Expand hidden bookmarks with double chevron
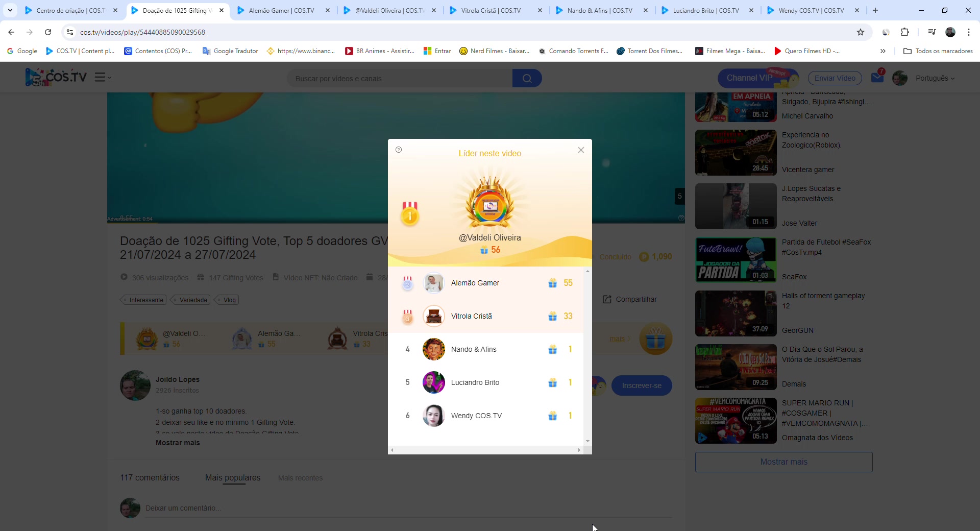The image size is (980, 531). (x=883, y=51)
